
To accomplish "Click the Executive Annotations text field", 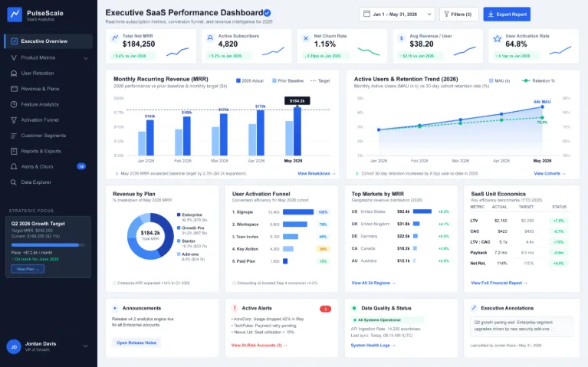I will (522, 326).
